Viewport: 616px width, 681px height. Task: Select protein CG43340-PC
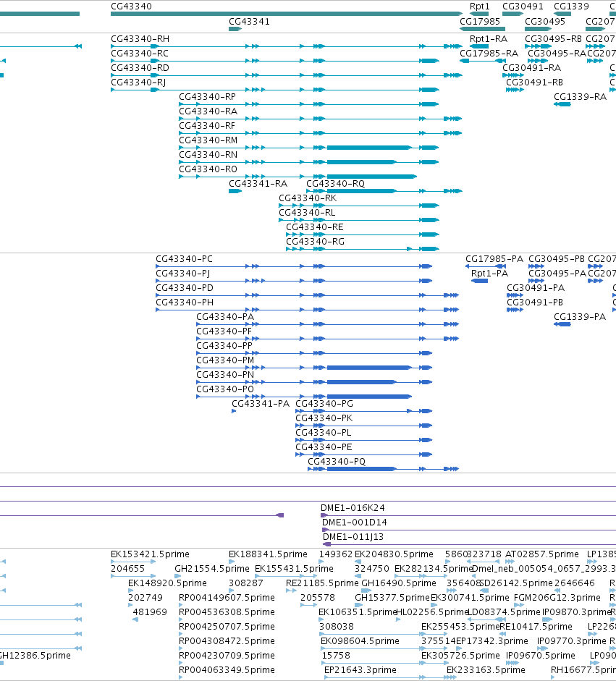[x=184, y=259]
